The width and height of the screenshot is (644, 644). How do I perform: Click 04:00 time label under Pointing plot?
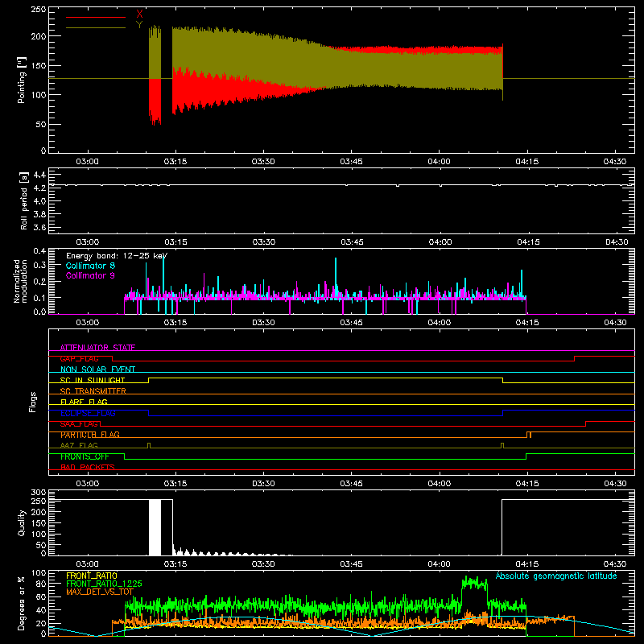click(x=439, y=162)
